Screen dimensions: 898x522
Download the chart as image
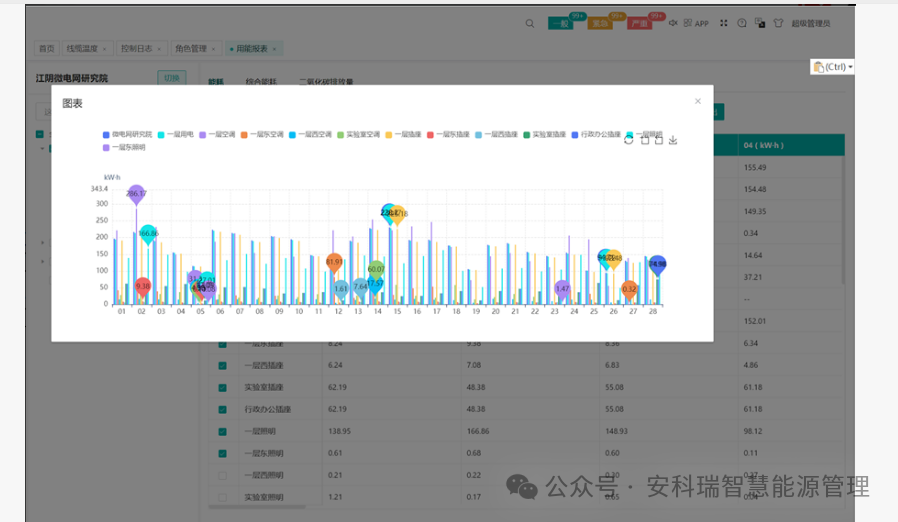tap(673, 140)
